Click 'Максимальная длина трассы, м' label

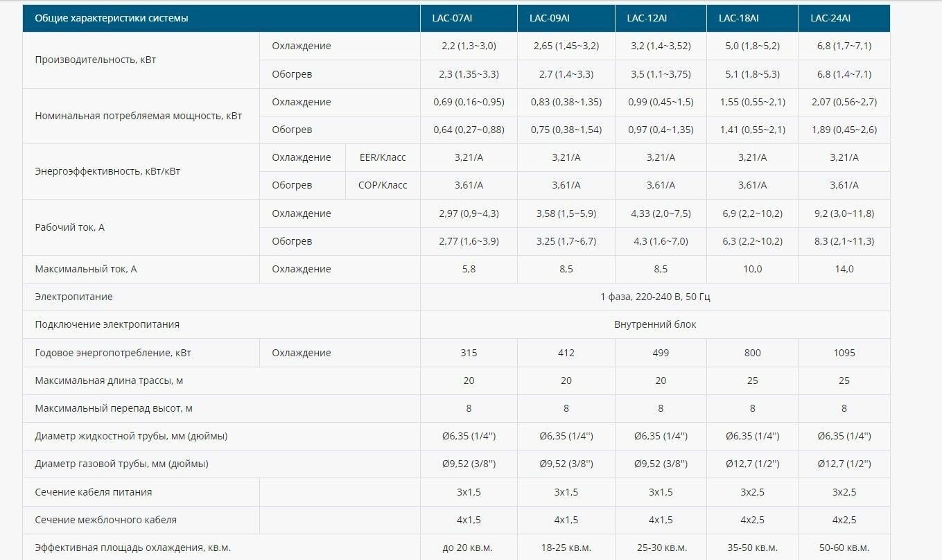pos(109,380)
